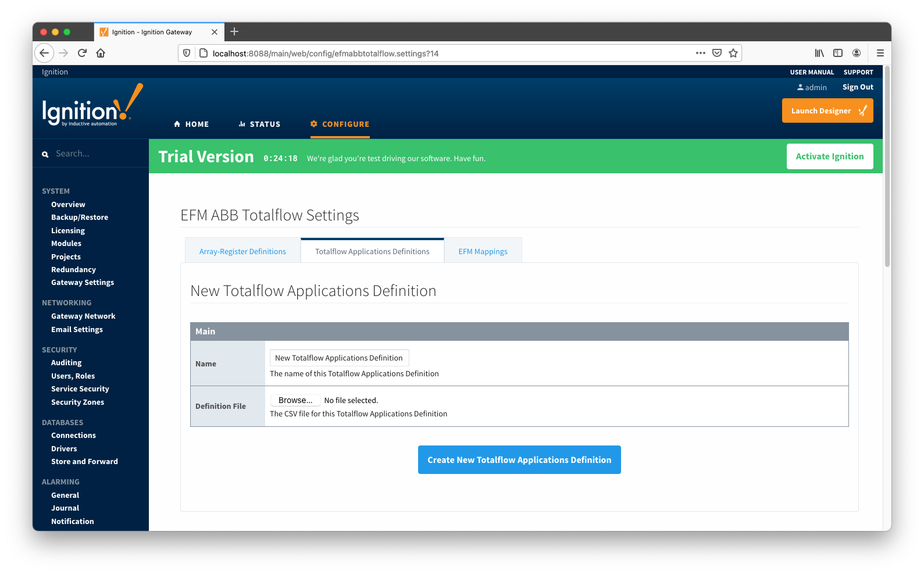Click Create New Totalflow Applications Definition
The image size is (924, 574).
click(519, 459)
